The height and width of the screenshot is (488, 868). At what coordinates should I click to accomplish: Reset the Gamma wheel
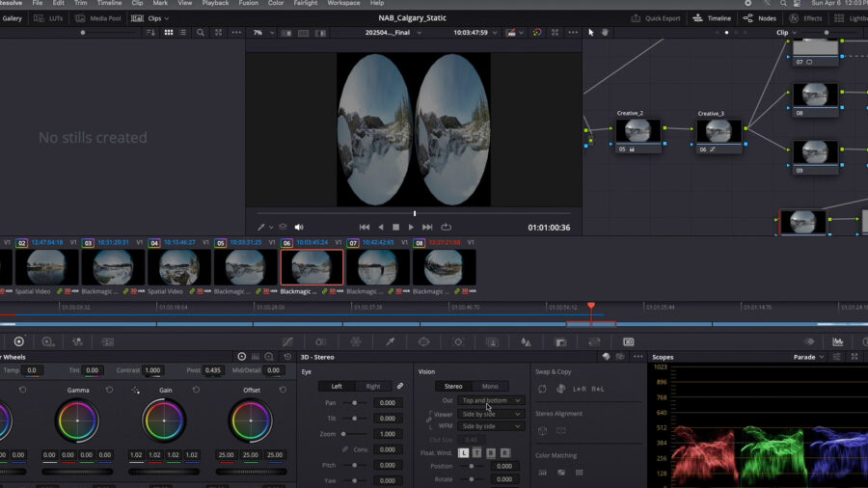pyautogui.click(x=109, y=390)
